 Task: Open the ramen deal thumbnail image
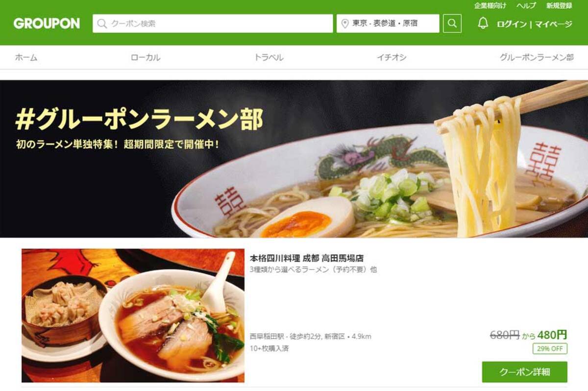click(133, 316)
